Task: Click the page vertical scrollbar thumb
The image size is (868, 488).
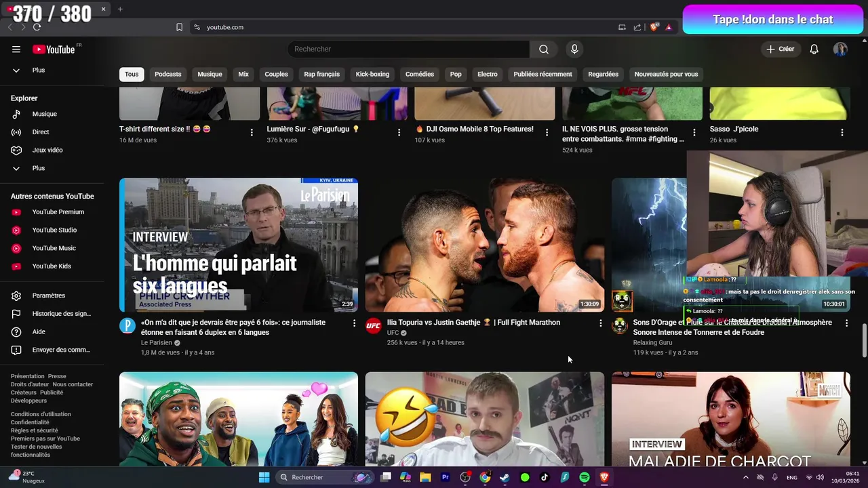Action: (864, 340)
